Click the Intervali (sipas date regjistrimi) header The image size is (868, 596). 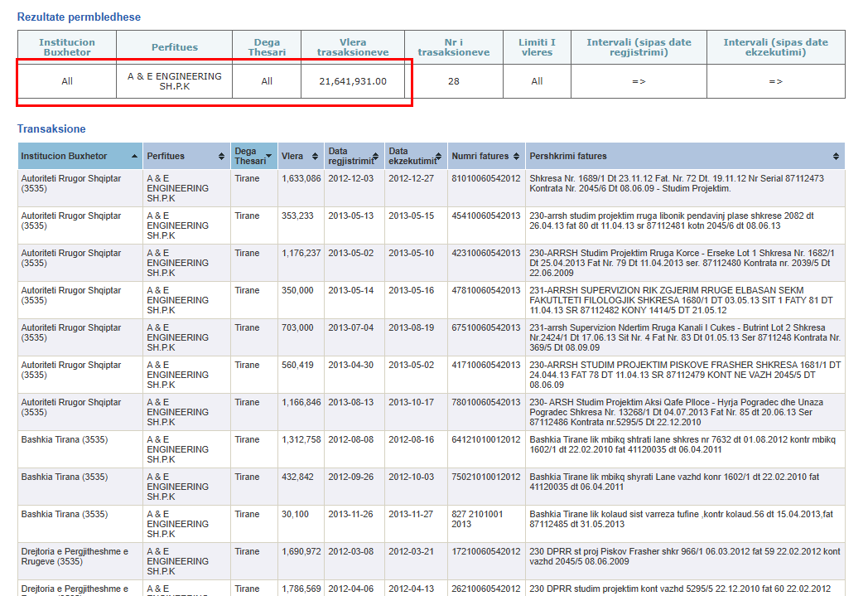coord(639,47)
